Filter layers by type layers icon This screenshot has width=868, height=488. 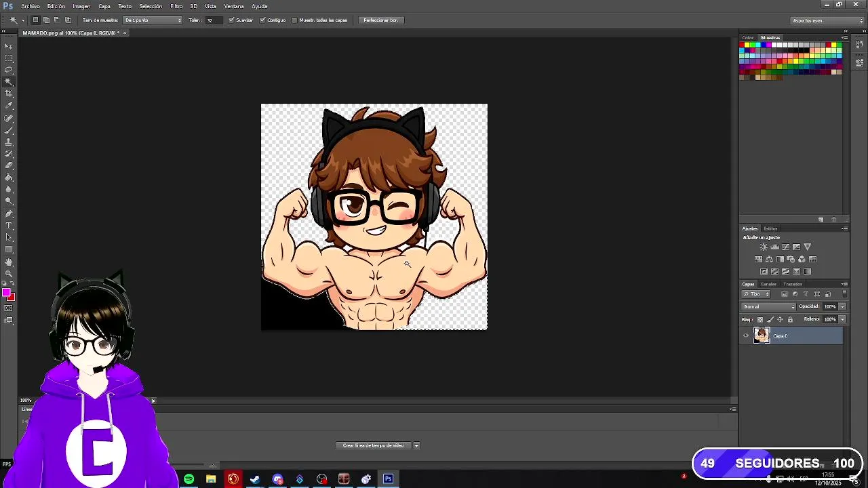point(806,294)
